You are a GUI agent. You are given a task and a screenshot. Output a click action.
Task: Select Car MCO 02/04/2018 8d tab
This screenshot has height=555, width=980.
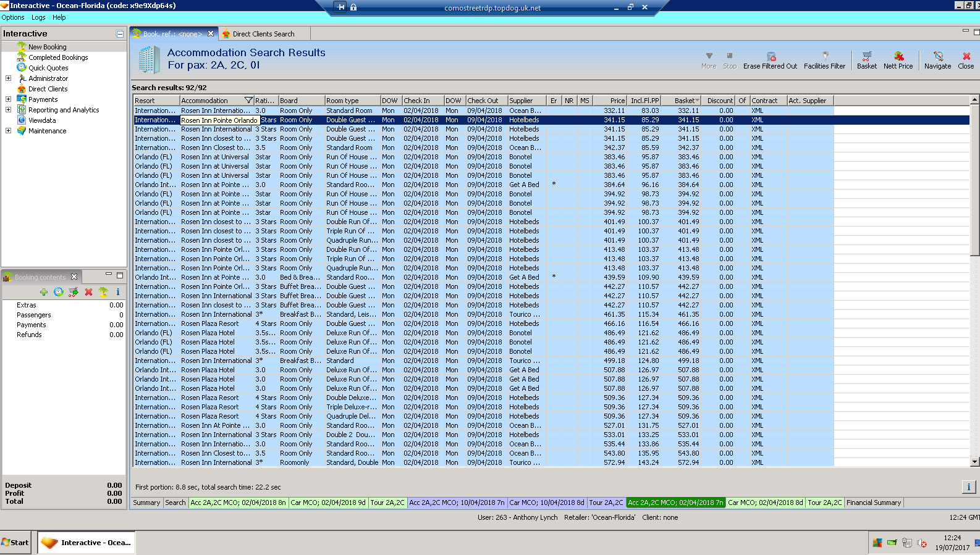click(x=766, y=503)
